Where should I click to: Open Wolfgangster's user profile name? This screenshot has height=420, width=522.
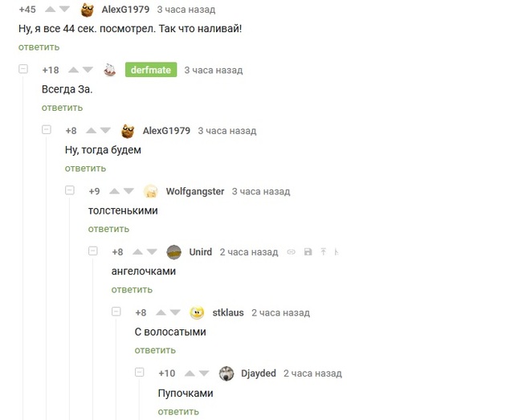[x=195, y=191]
